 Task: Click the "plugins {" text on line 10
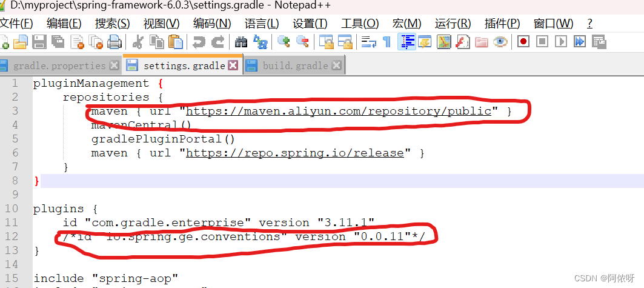pos(65,209)
